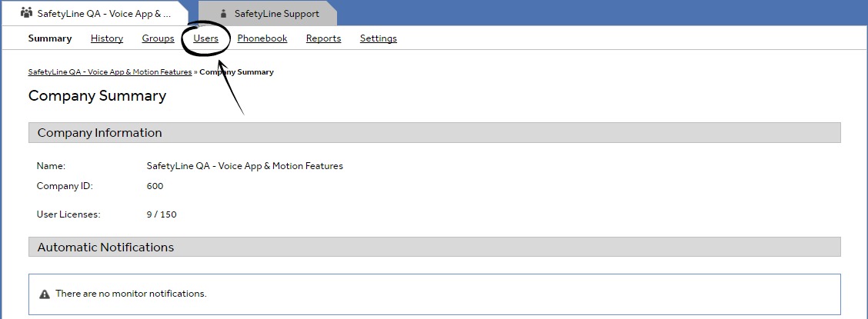
Task: View the Reports page
Action: click(x=323, y=38)
